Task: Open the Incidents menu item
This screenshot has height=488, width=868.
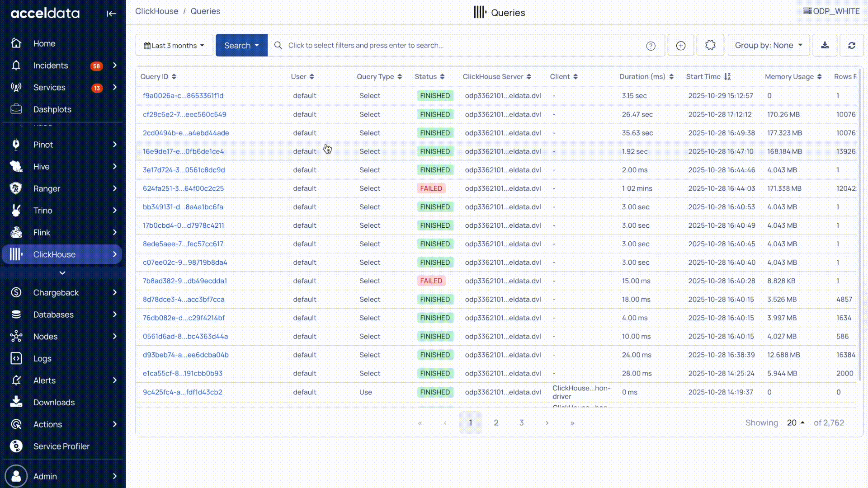Action: point(51,66)
